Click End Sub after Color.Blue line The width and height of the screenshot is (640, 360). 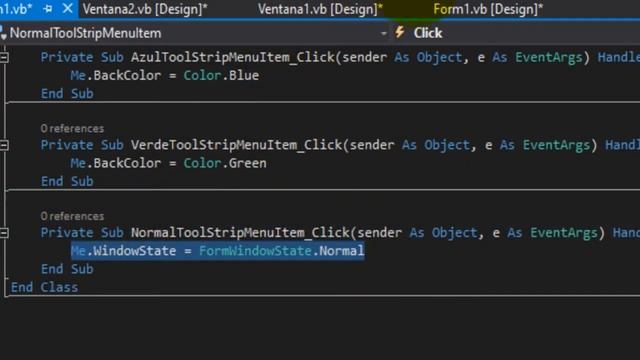pyautogui.click(x=67, y=94)
